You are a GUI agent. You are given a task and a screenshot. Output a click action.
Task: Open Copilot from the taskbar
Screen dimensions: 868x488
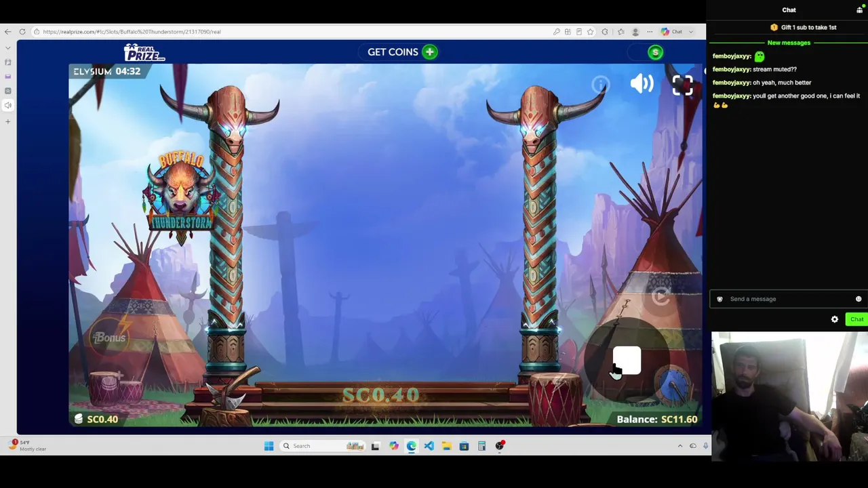point(394,445)
